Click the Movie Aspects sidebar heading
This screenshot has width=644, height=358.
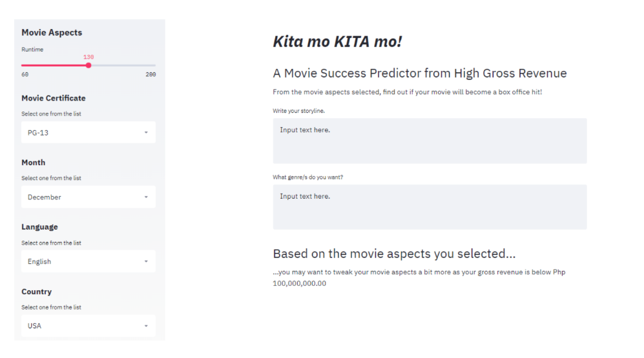click(52, 32)
